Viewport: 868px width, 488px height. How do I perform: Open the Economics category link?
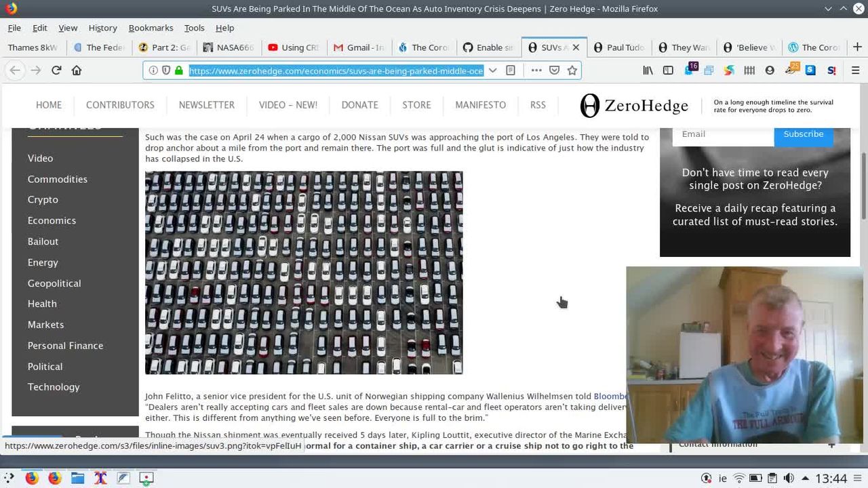tap(52, 220)
